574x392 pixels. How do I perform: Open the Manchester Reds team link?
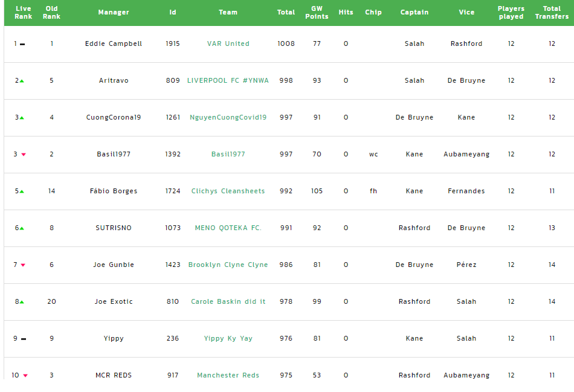(x=228, y=375)
